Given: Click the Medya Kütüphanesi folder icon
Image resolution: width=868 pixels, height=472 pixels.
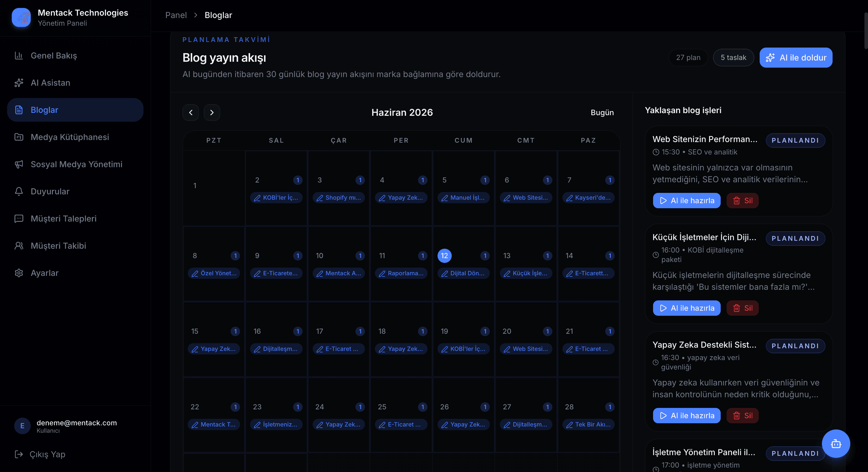Looking at the screenshot, I should click(x=19, y=137).
